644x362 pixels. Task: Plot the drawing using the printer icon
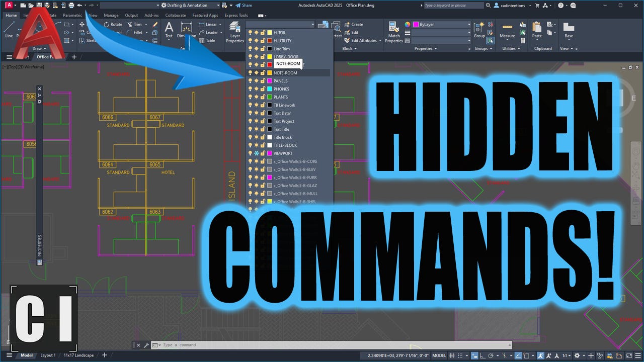tap(71, 5)
